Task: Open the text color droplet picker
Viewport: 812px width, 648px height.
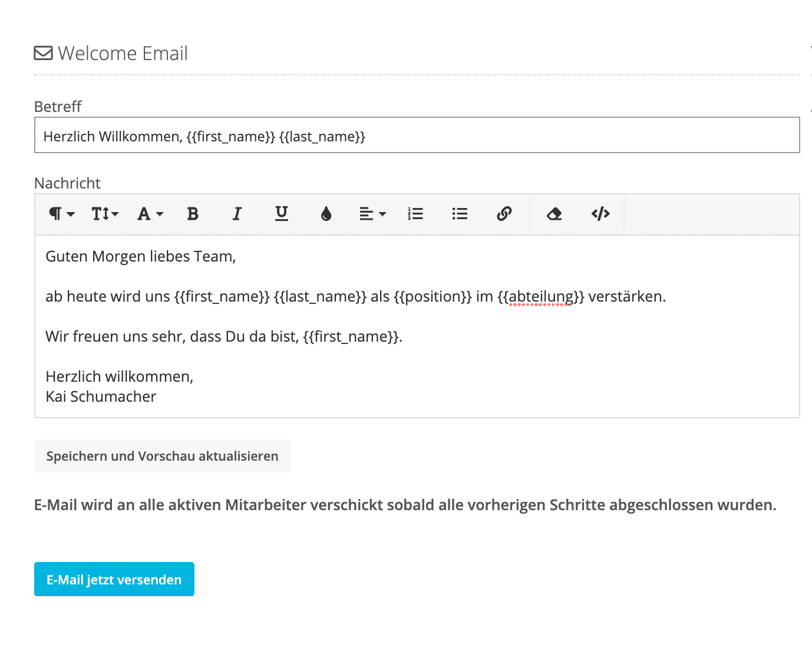Action: 326,214
